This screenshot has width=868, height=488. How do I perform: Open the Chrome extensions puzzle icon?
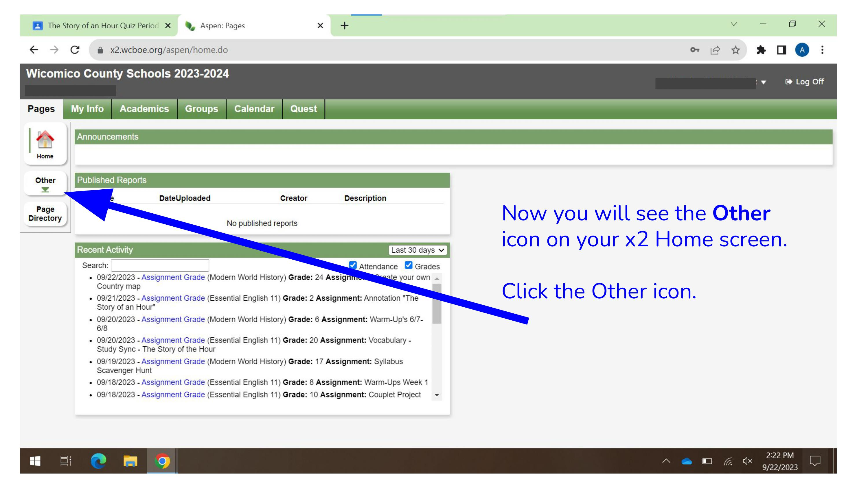click(x=761, y=50)
